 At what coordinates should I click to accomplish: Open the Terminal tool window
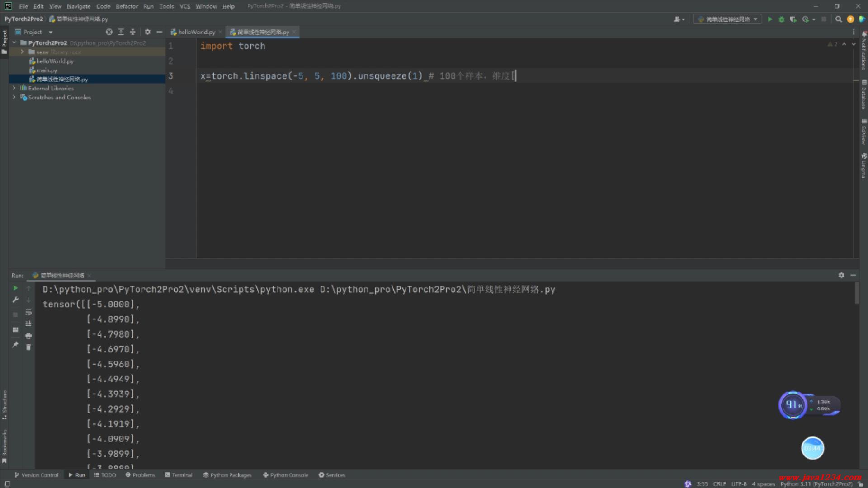pos(179,475)
